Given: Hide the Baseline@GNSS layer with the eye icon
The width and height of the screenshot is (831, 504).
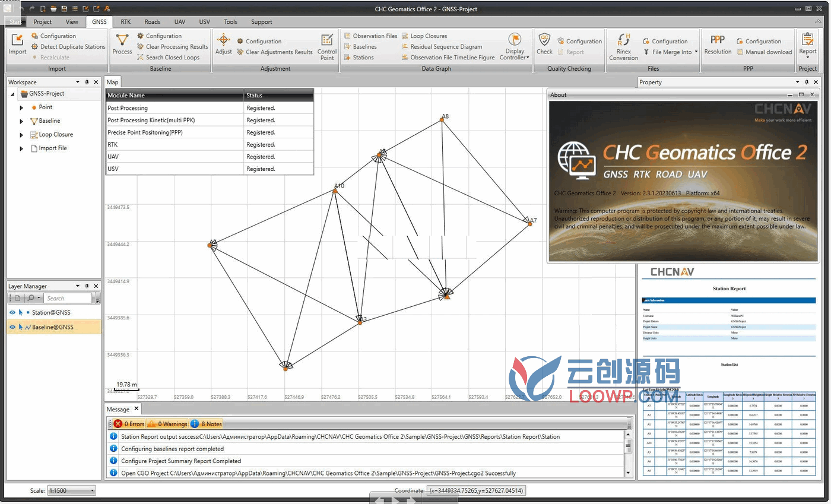Looking at the screenshot, I should [x=12, y=327].
